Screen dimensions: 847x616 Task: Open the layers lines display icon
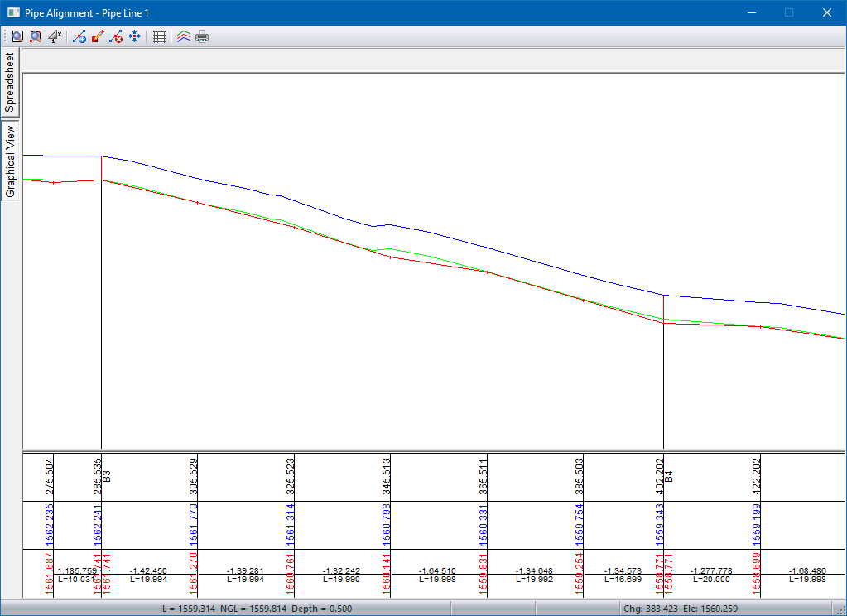(184, 36)
